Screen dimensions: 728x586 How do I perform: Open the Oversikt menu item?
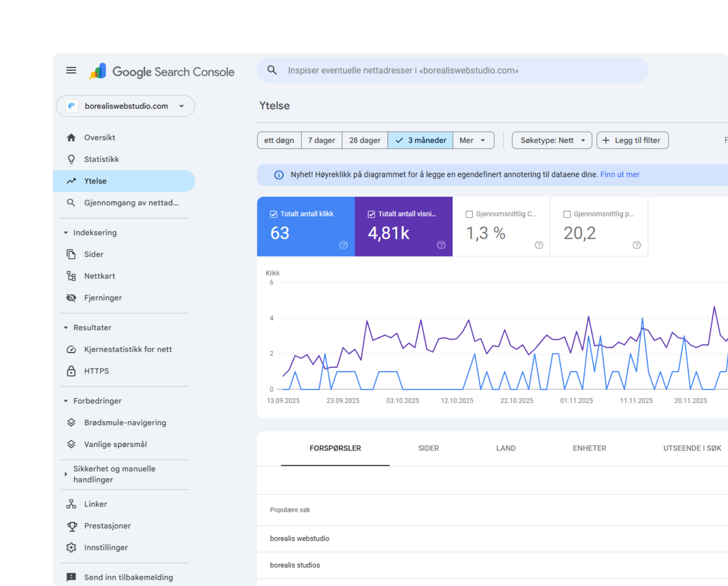(x=124, y=138)
